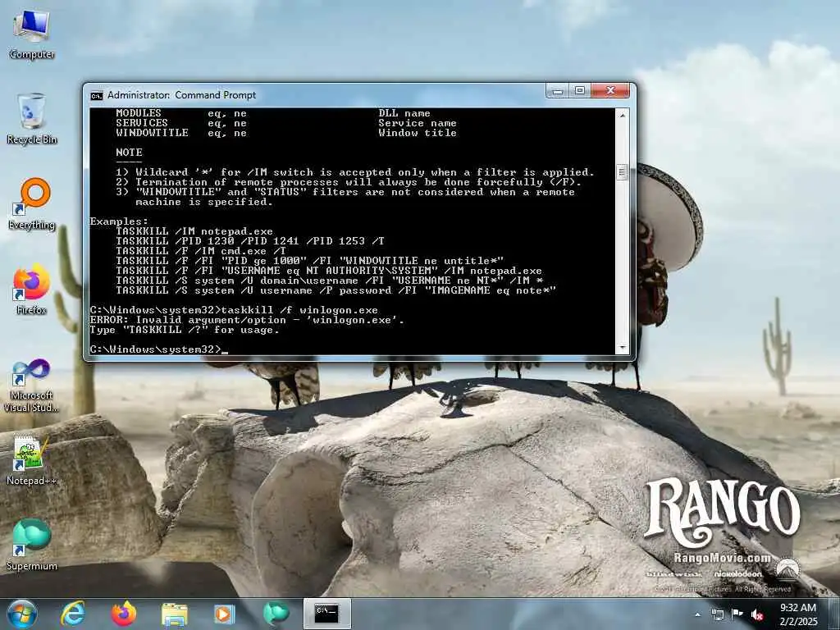Click the muted volume tray icon

[757, 614]
